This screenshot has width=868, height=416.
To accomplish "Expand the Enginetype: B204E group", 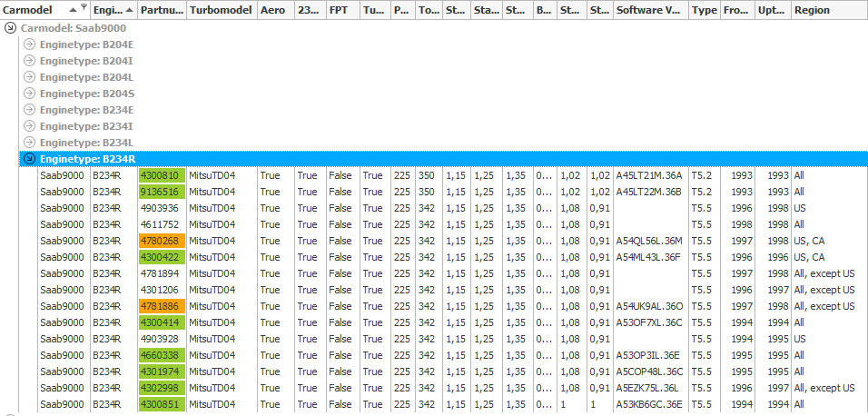I will point(29,45).
